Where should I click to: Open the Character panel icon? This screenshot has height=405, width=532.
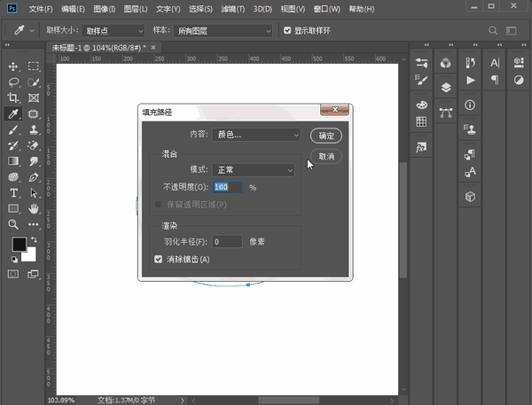(x=495, y=63)
